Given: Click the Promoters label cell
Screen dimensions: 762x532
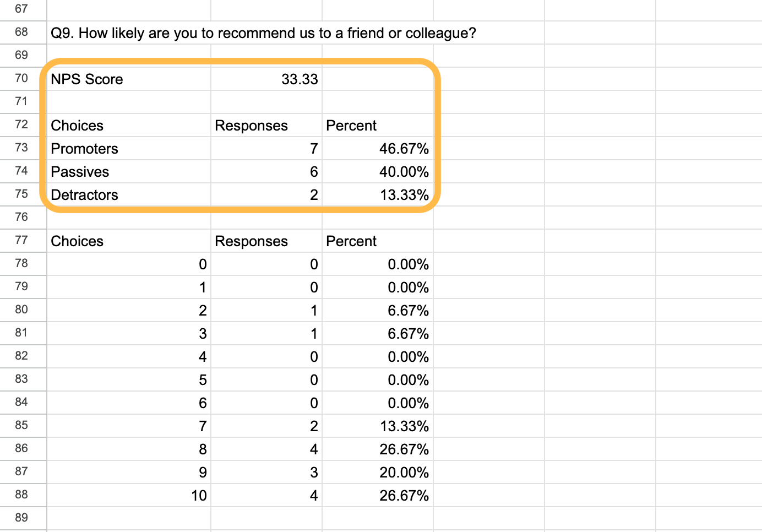Looking at the screenshot, I should click(85, 149).
